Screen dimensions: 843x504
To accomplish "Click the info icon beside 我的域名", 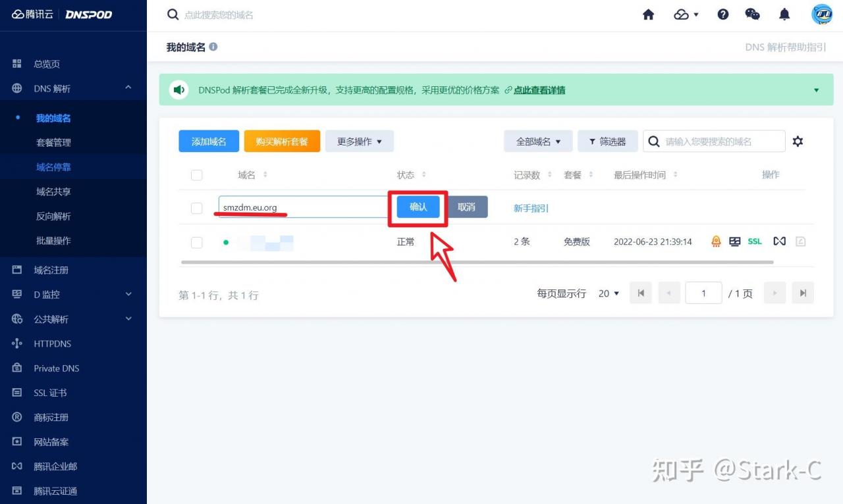I will tap(213, 47).
